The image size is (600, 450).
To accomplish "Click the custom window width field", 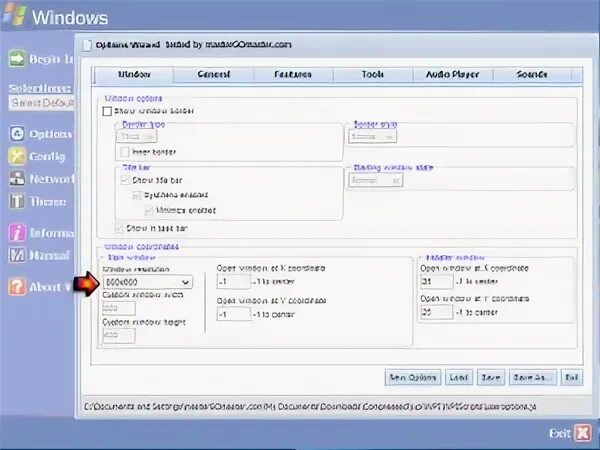I will pyautogui.click(x=119, y=308).
